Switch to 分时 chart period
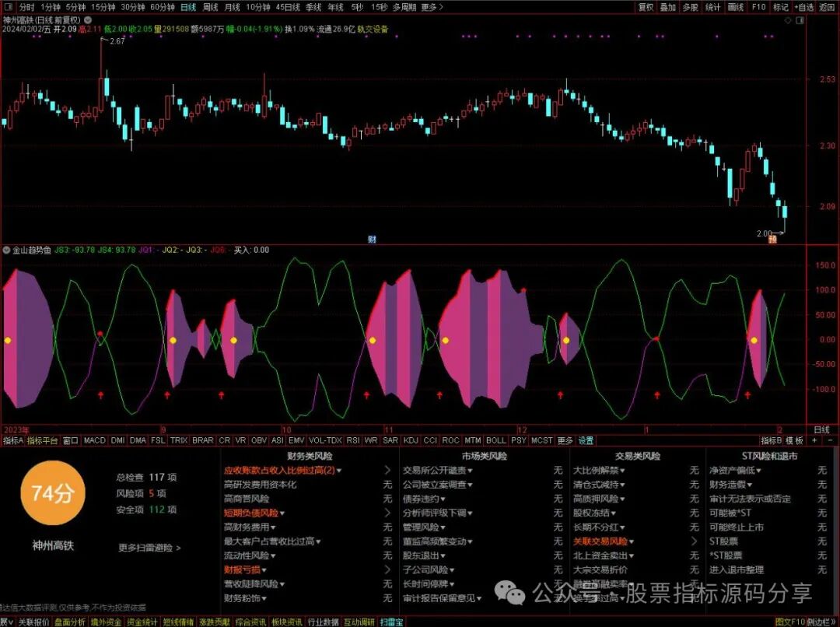840x627 pixels. 26,7
